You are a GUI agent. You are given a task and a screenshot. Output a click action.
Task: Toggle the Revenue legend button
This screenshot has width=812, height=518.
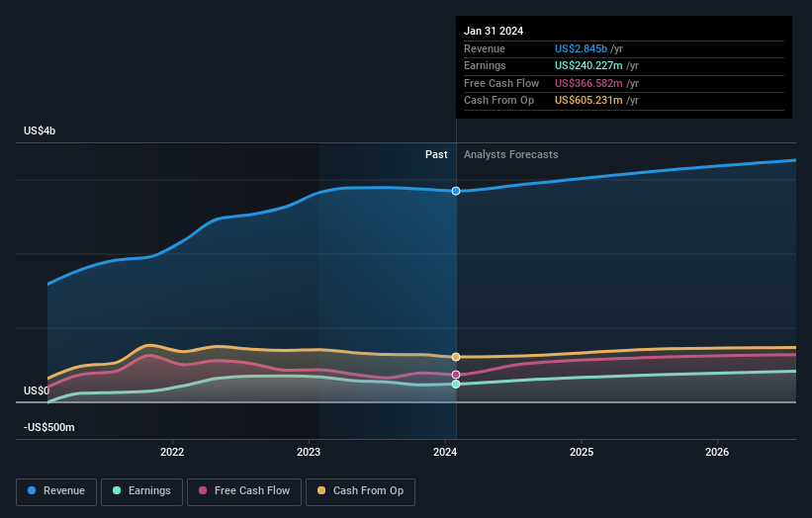tap(56, 491)
